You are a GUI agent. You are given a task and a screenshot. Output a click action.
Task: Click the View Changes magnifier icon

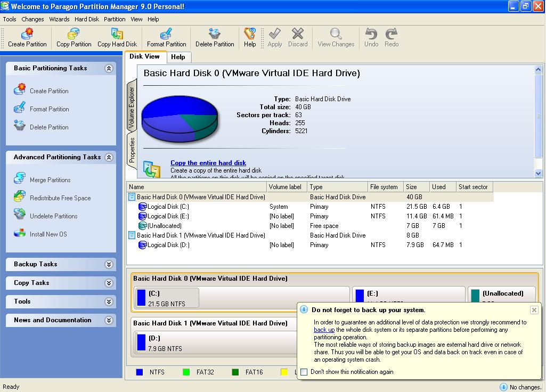pyautogui.click(x=336, y=34)
